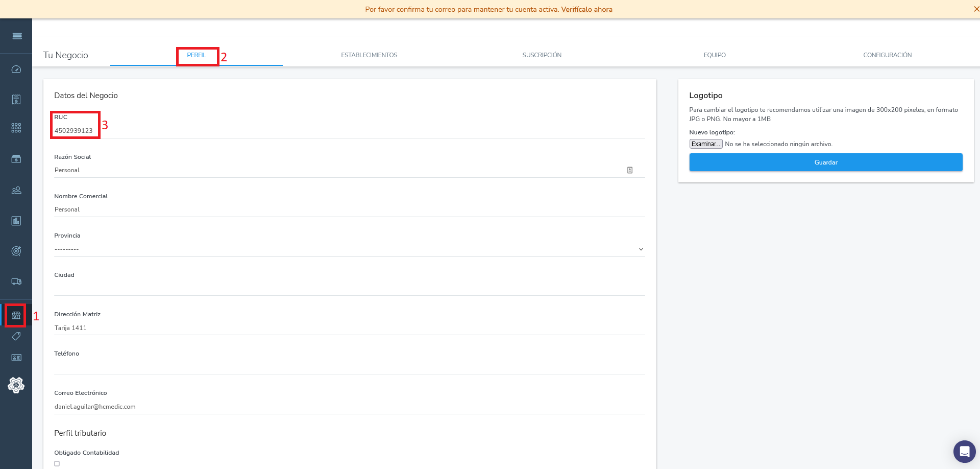The height and width of the screenshot is (469, 980).
Task: Switch to the ESTABLECIMIENTOS tab
Action: (369, 55)
